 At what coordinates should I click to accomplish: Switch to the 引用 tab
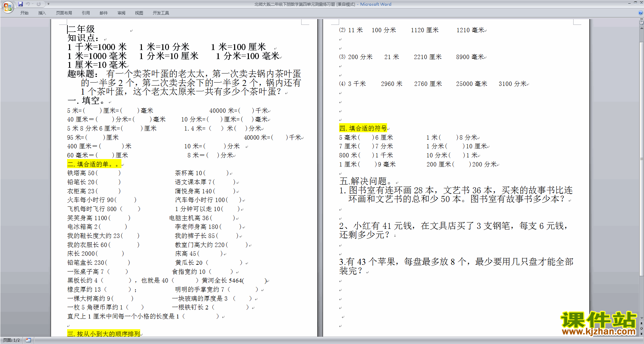(x=86, y=13)
